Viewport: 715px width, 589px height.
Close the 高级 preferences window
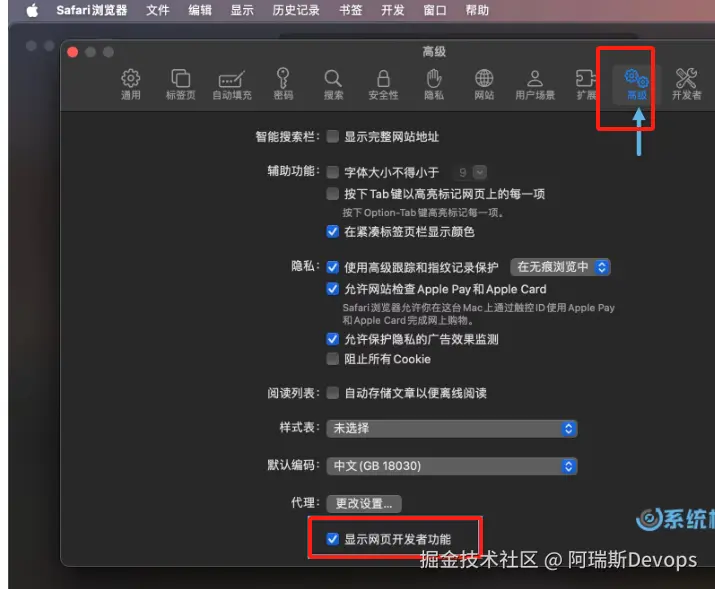point(73,52)
